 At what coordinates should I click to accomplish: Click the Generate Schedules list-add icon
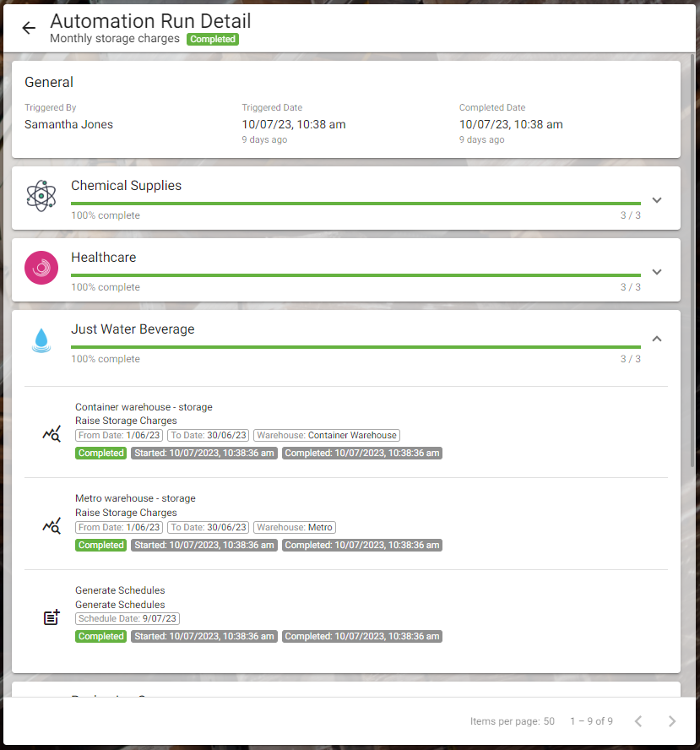click(52, 617)
